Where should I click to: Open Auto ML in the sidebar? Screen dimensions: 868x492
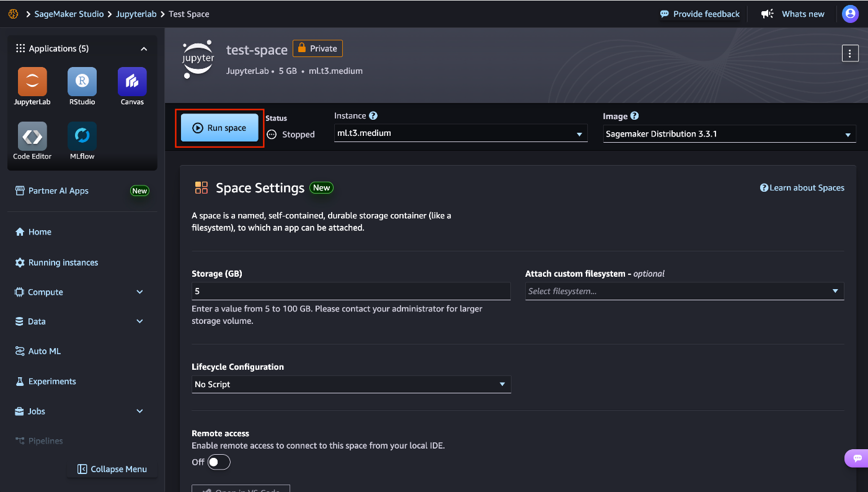coord(37,351)
